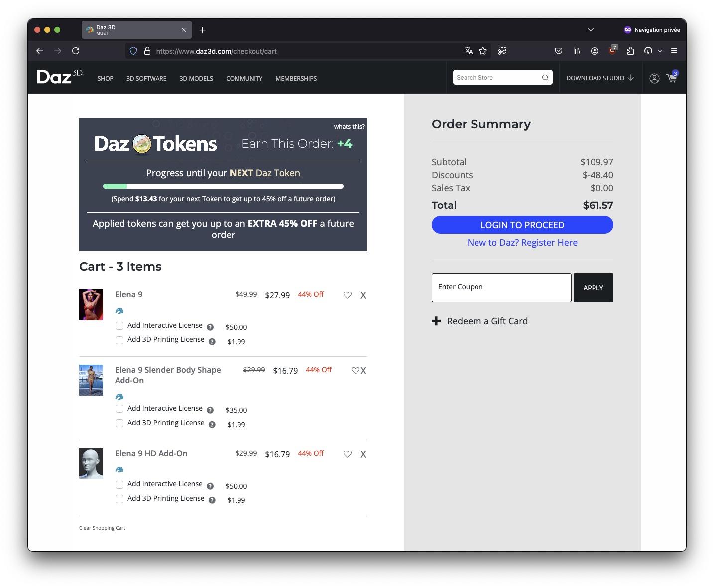Tick 3D Printing License for Elena 9 HD Add-On
The height and width of the screenshot is (588, 714).
119,499
